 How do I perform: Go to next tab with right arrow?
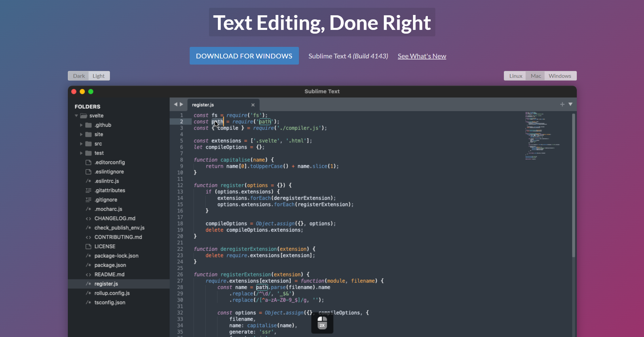pos(182,104)
